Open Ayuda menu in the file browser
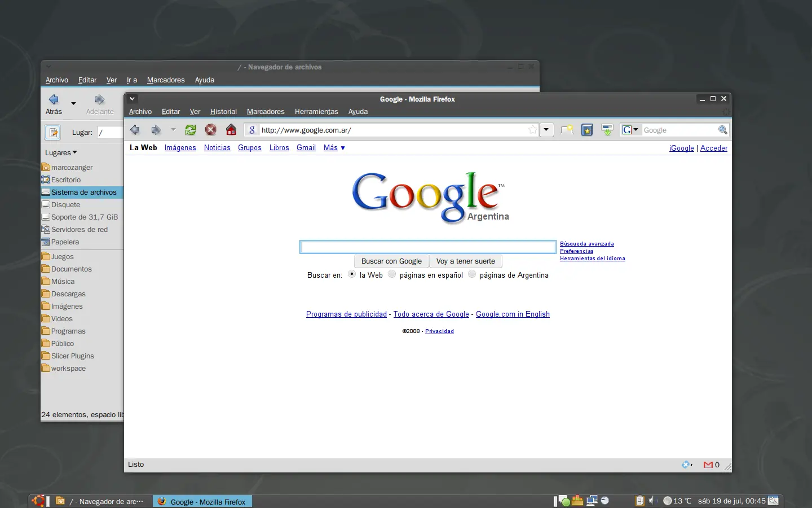Screen dimensions: 812x508 click(x=205, y=80)
